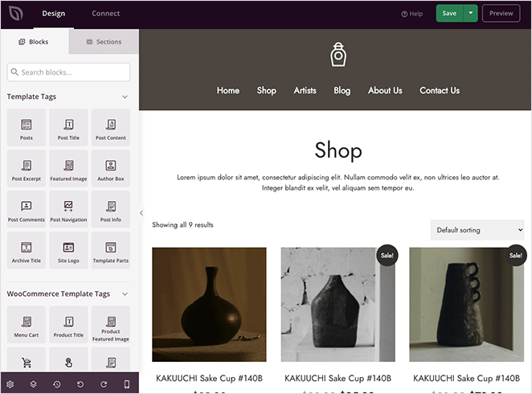Click the WooCommerce Template Tags heading
The width and height of the screenshot is (532, 394).
coord(59,293)
